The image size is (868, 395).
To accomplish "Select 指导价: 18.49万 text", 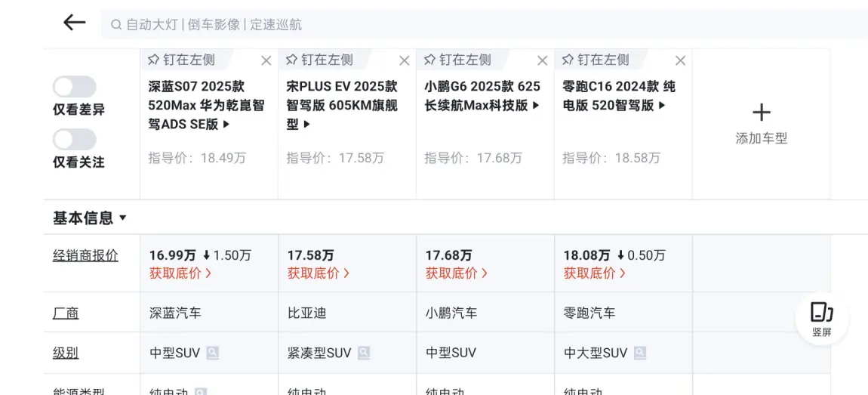I will point(197,159).
